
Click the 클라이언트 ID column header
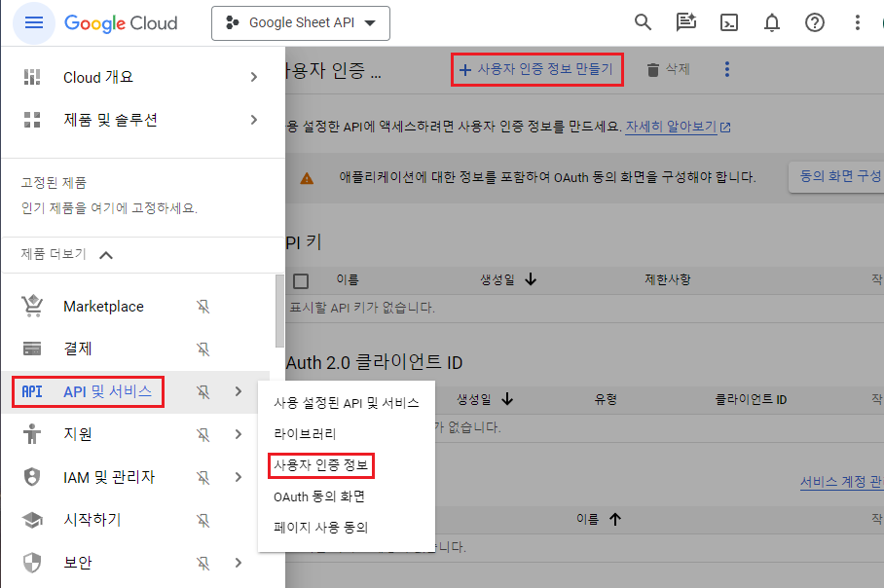(751, 399)
